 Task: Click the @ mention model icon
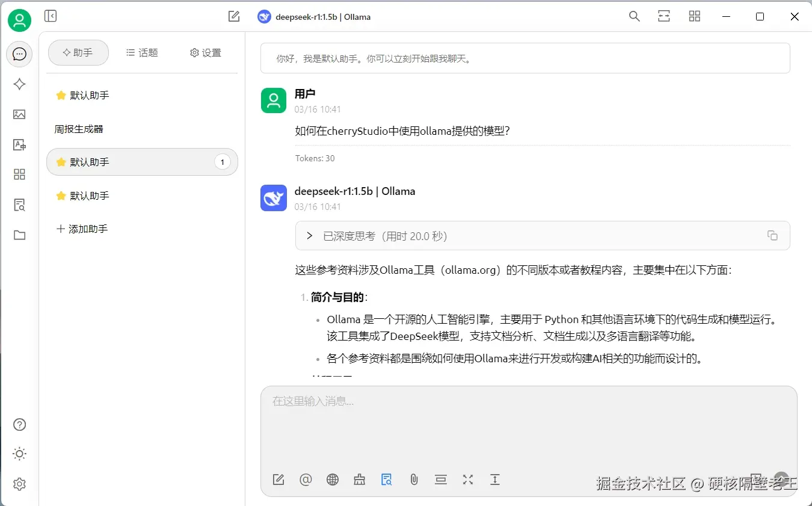(x=306, y=480)
